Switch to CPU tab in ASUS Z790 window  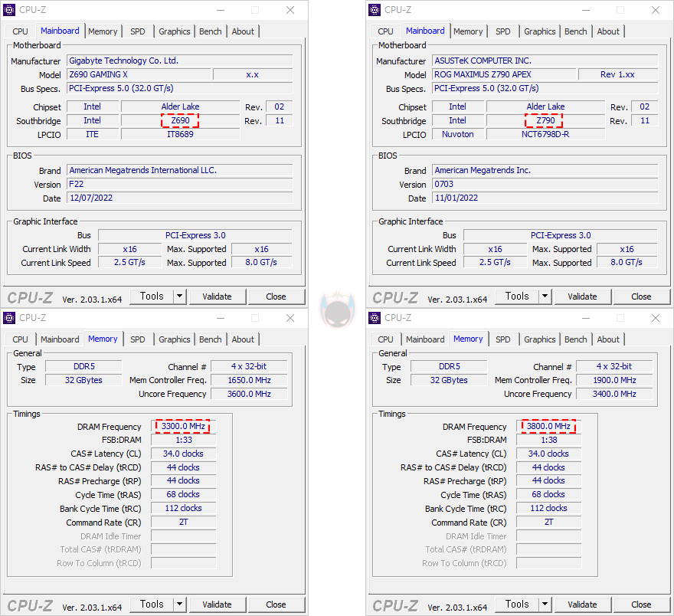pos(385,31)
